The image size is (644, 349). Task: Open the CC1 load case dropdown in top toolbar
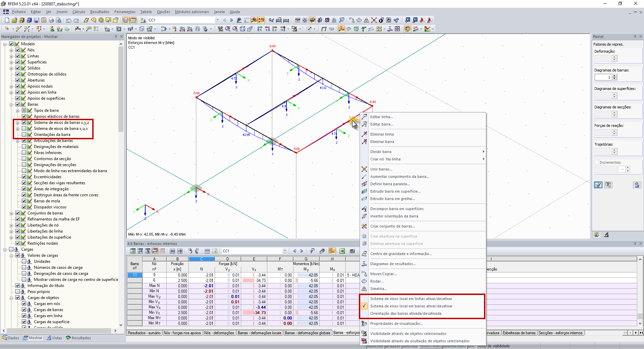tap(217, 20)
